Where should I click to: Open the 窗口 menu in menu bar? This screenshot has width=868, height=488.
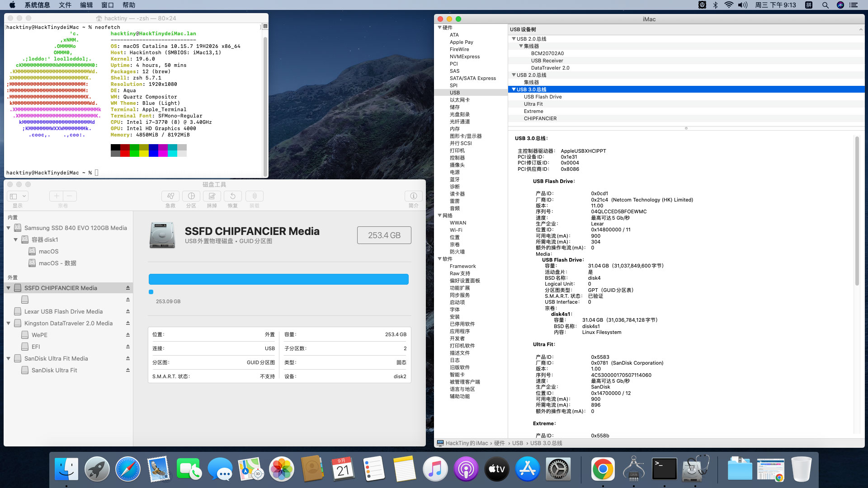(x=108, y=5)
